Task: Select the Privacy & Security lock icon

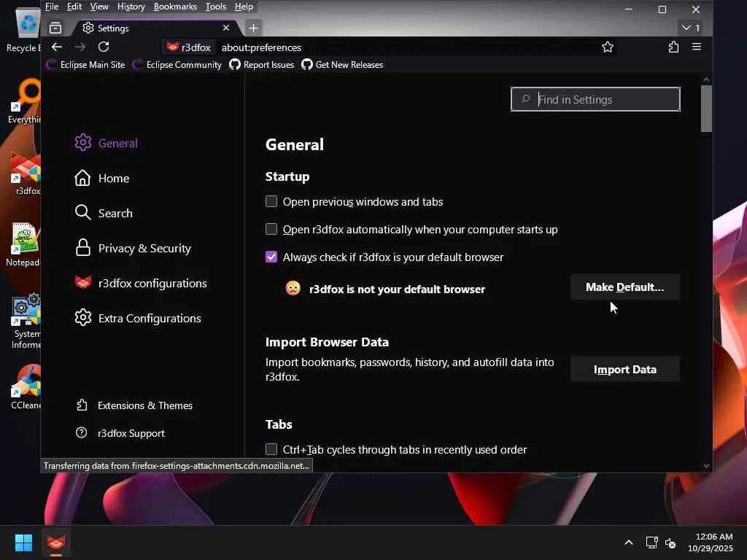Action: point(83,248)
